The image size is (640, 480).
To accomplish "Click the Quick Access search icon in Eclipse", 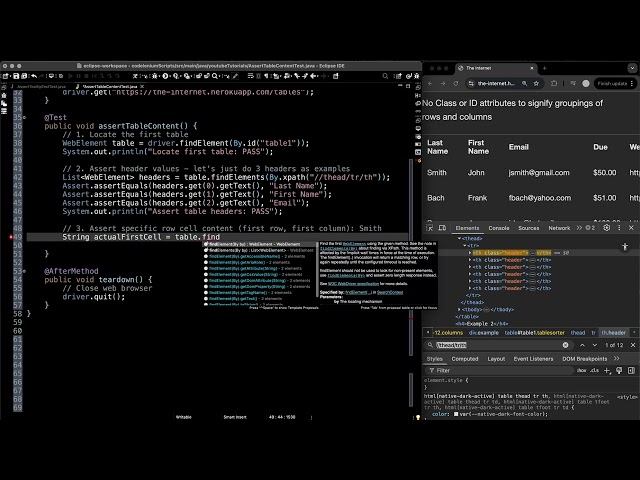I will tap(385, 76).
